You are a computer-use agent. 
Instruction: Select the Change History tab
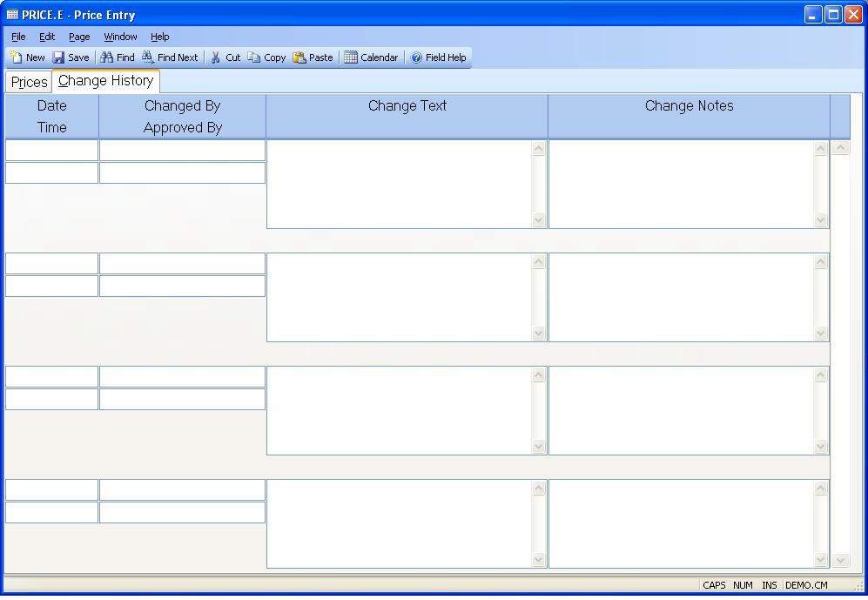click(105, 81)
